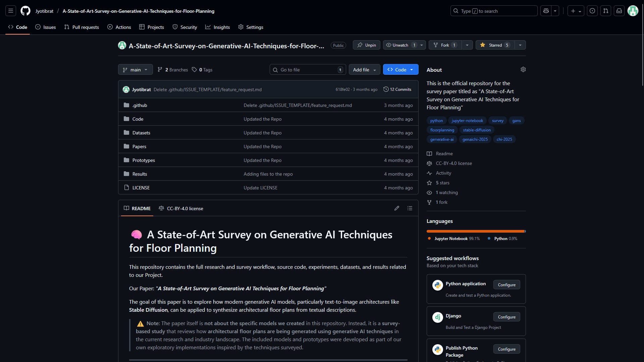Image resolution: width=644 pixels, height=362 pixels.
Task: Expand the main branch dropdown
Action: click(135, 70)
